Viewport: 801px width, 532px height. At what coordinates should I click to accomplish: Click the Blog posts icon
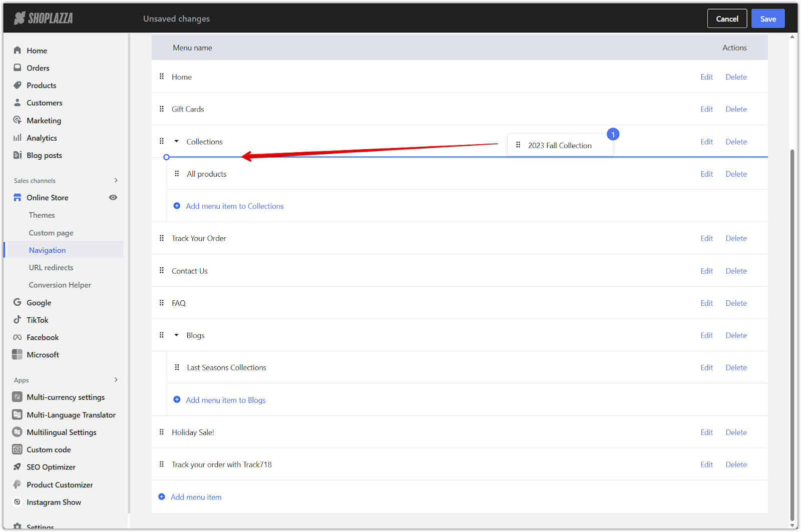pos(18,155)
